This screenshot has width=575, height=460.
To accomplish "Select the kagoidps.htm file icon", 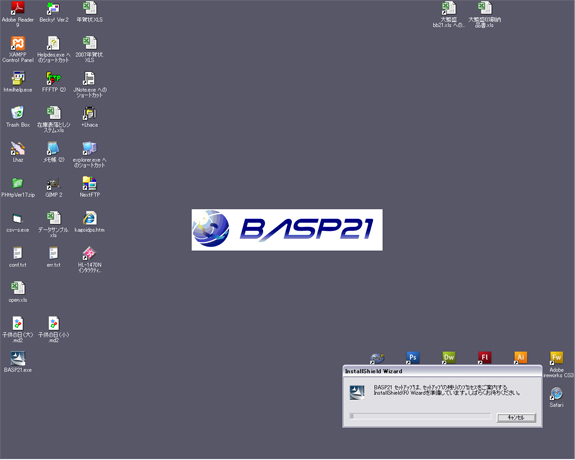I will [x=89, y=218].
